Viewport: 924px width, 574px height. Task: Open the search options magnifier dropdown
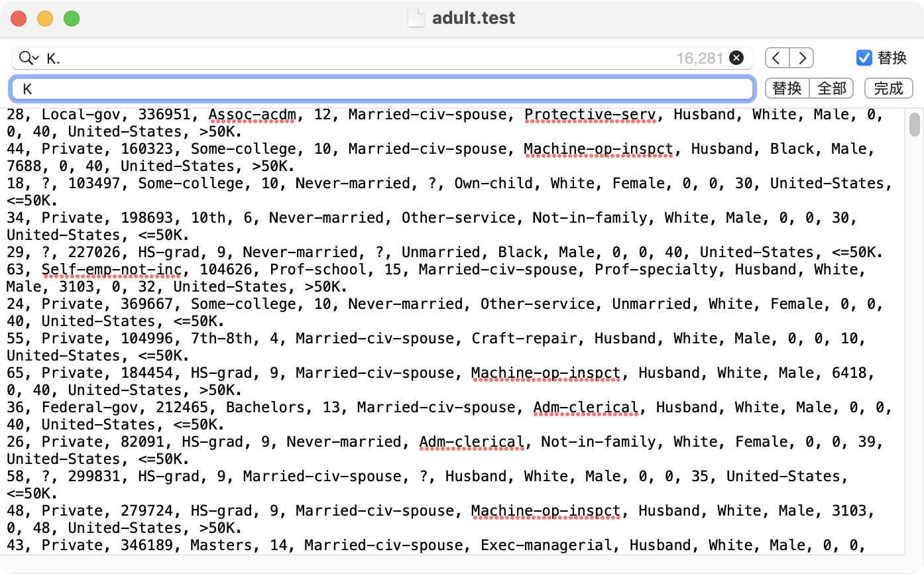coord(29,58)
